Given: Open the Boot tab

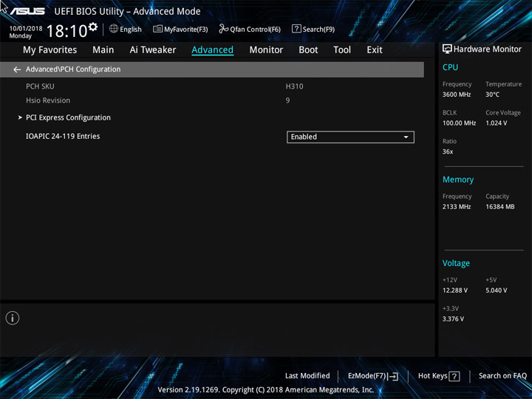Looking at the screenshot, I should click(308, 50).
